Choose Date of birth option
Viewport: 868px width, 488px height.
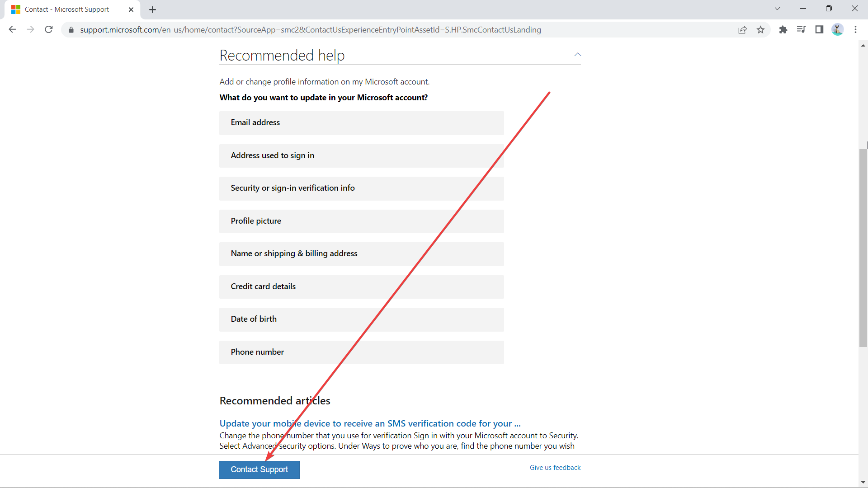[x=361, y=319]
